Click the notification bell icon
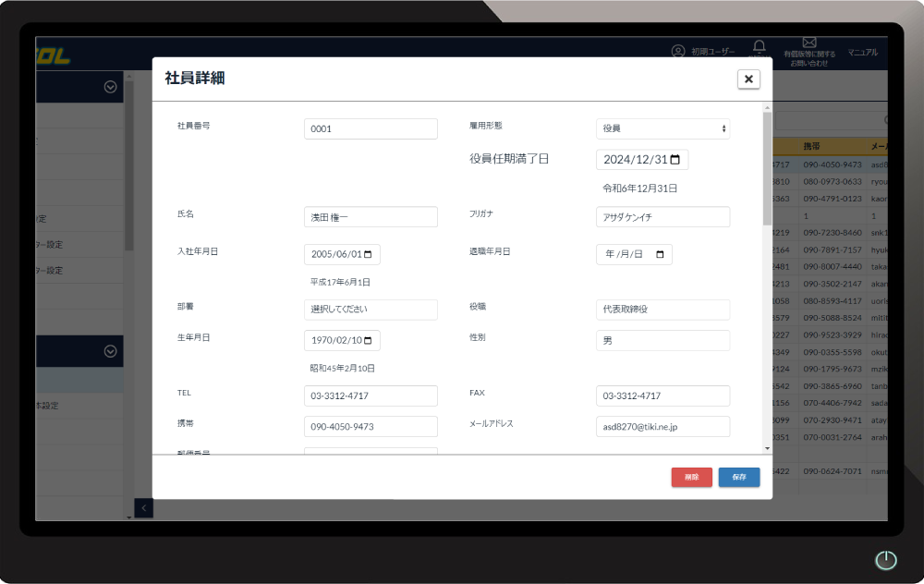 (x=759, y=47)
